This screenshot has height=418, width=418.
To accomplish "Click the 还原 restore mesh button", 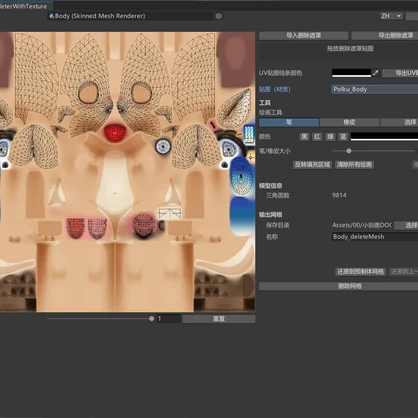I will coord(360,272).
